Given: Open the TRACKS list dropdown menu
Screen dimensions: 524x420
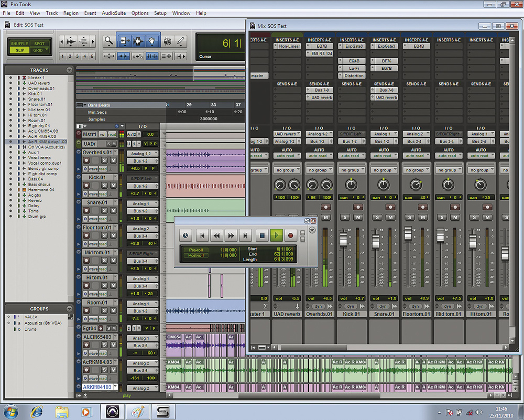Looking at the screenshot, I should 69,70.
